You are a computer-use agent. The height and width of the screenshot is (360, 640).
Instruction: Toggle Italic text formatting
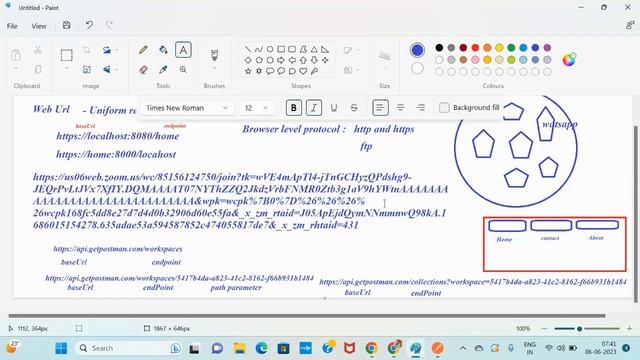coord(313,108)
